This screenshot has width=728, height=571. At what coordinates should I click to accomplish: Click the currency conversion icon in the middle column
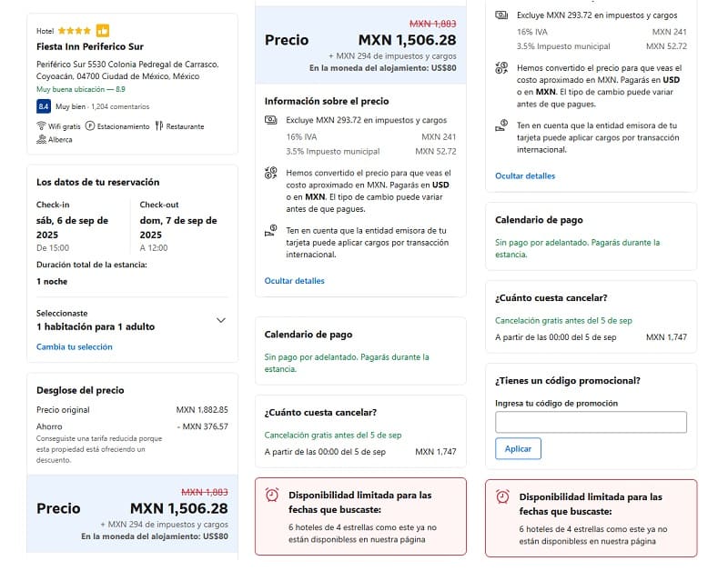[270, 173]
